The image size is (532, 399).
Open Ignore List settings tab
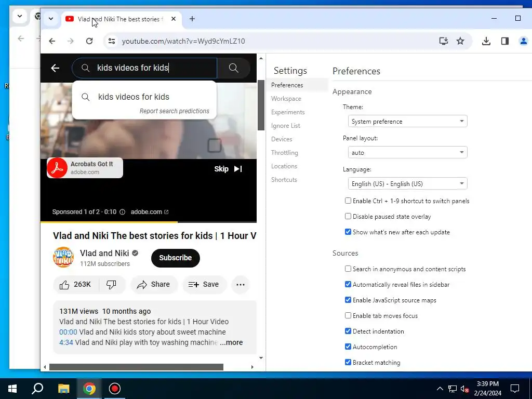click(x=285, y=126)
